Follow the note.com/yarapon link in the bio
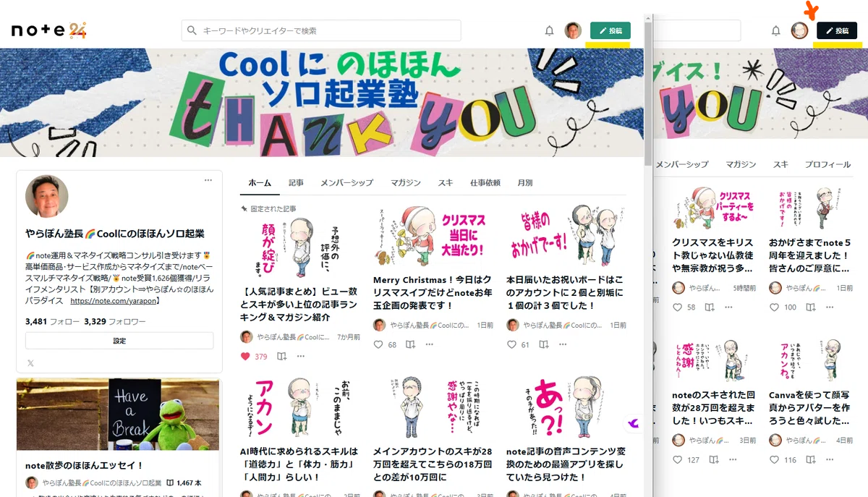The height and width of the screenshot is (497, 868). click(114, 301)
